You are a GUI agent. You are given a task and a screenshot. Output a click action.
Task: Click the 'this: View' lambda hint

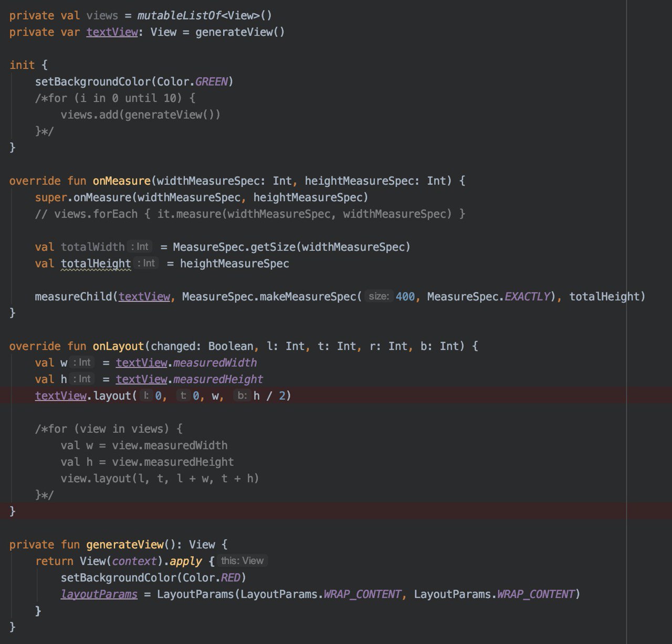point(243,561)
